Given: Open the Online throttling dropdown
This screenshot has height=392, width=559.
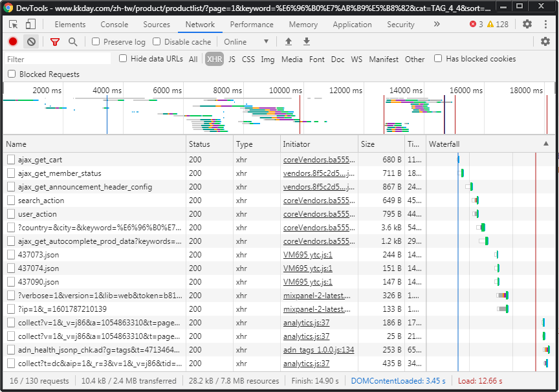Looking at the screenshot, I should pos(246,41).
